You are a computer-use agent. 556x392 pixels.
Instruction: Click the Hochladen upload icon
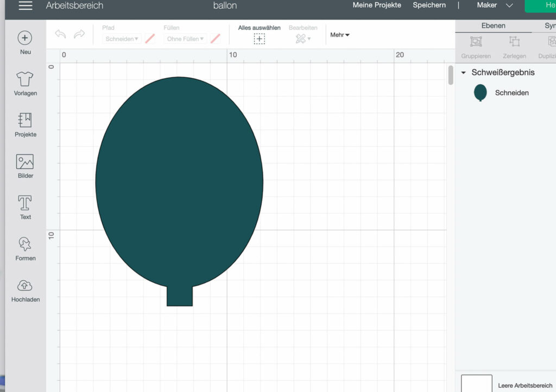24,289
